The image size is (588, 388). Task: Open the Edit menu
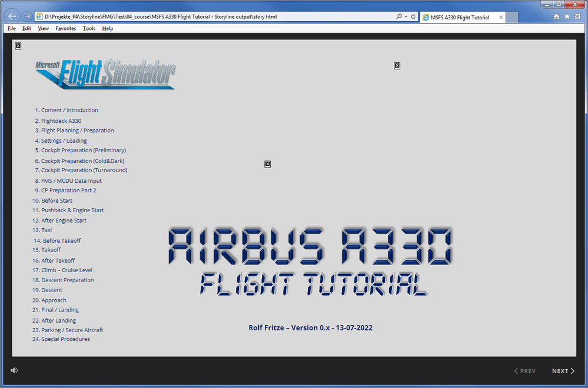pyautogui.click(x=26, y=28)
